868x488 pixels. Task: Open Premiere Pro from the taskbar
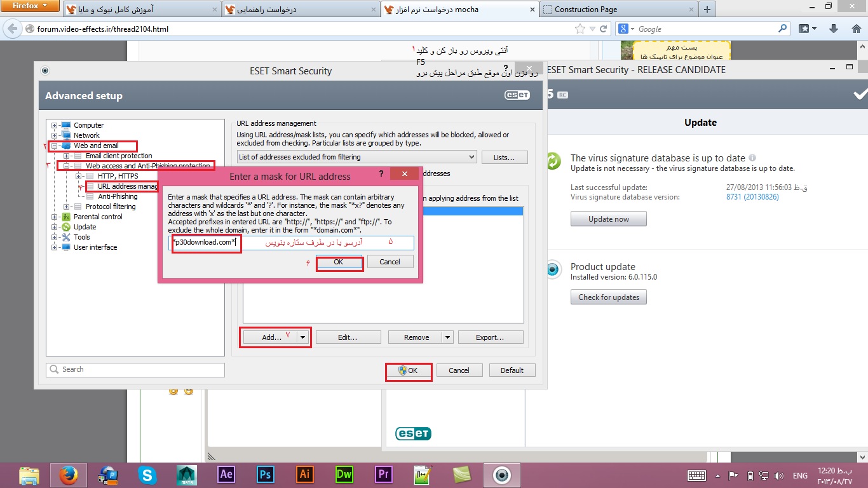(384, 475)
